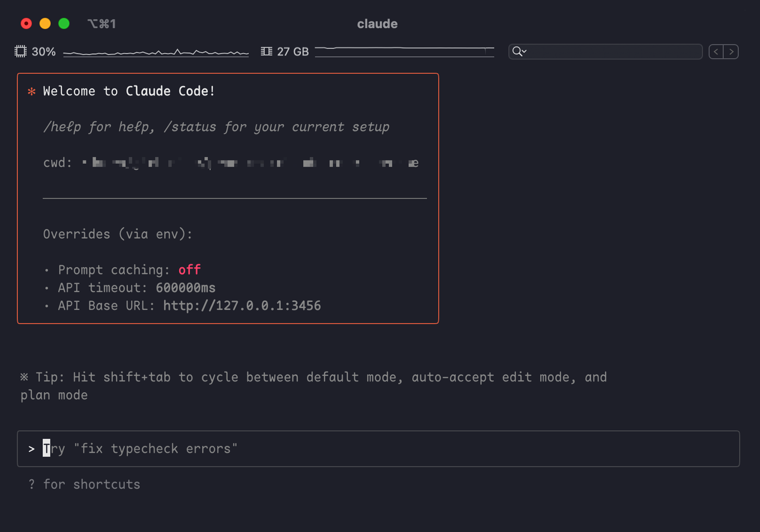This screenshot has width=760, height=532.
Task: Go to previous search result arrow
Action: (716, 51)
